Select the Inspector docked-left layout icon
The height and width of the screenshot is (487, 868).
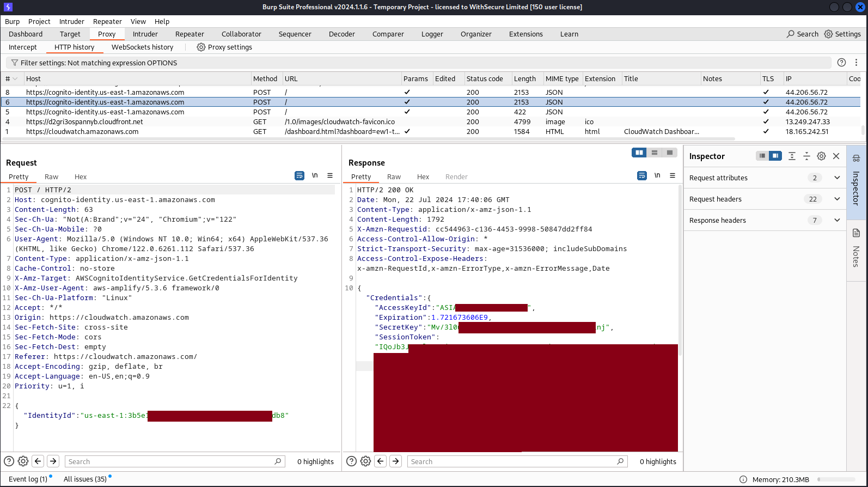tap(762, 156)
